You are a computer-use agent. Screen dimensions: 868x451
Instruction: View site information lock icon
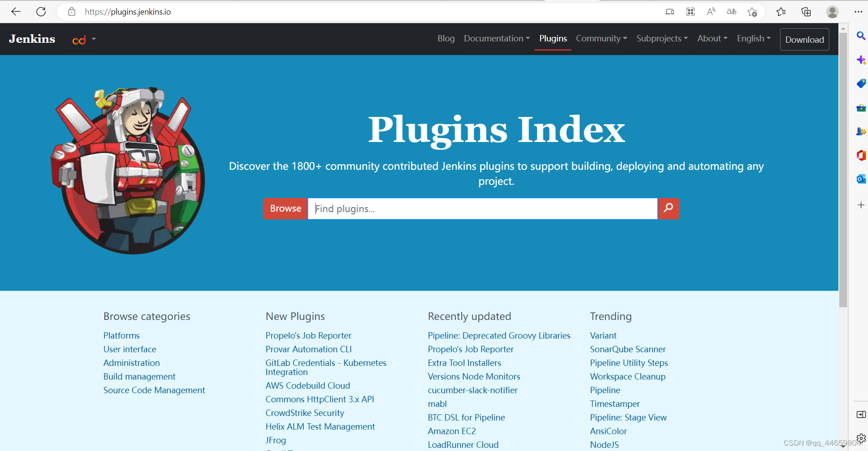tap(71, 12)
